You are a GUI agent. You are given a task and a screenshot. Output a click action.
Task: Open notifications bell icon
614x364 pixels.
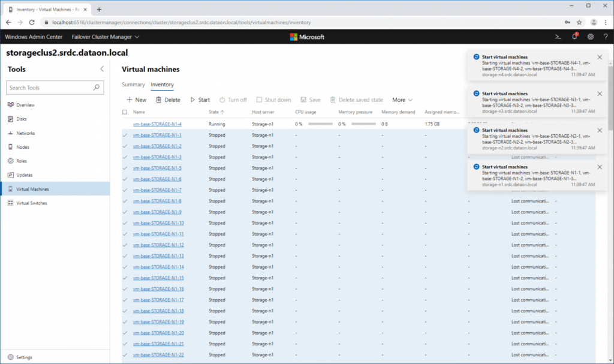click(x=574, y=37)
